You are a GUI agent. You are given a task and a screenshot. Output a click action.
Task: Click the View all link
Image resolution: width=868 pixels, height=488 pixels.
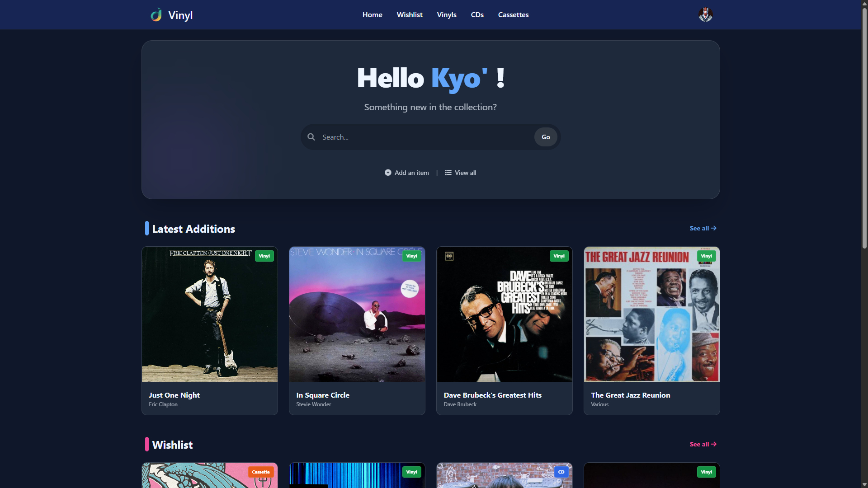pos(461,173)
